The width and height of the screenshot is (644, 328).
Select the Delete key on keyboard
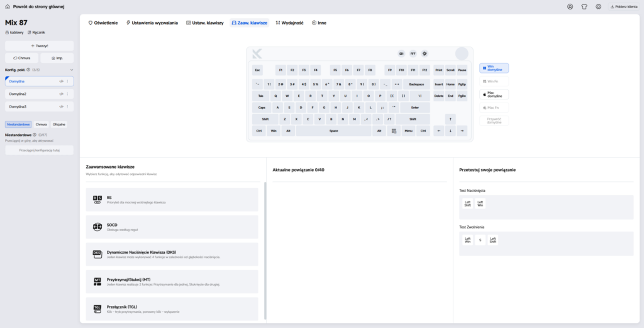tap(438, 96)
